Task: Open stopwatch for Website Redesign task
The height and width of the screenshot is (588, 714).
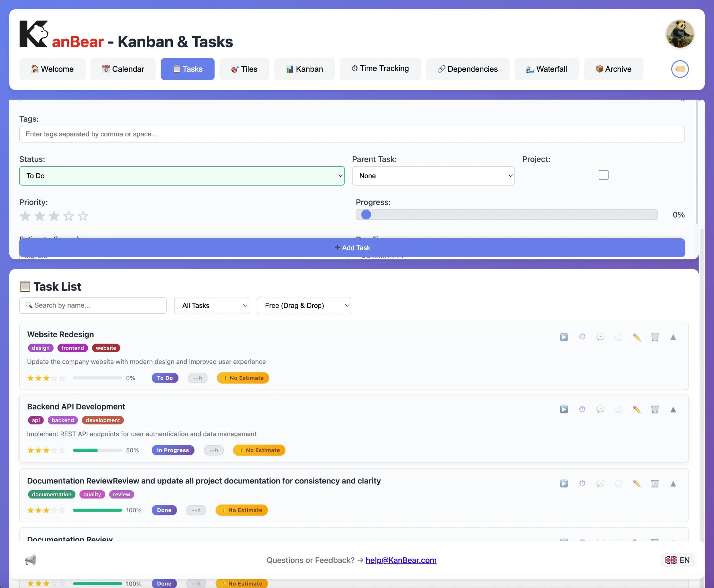Action: click(582, 337)
